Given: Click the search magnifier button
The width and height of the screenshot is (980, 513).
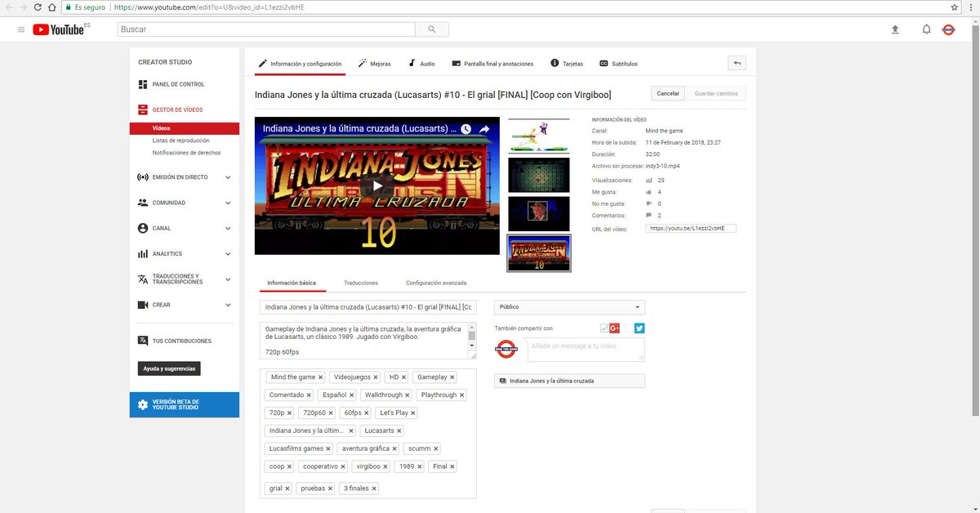Looking at the screenshot, I should (431, 29).
